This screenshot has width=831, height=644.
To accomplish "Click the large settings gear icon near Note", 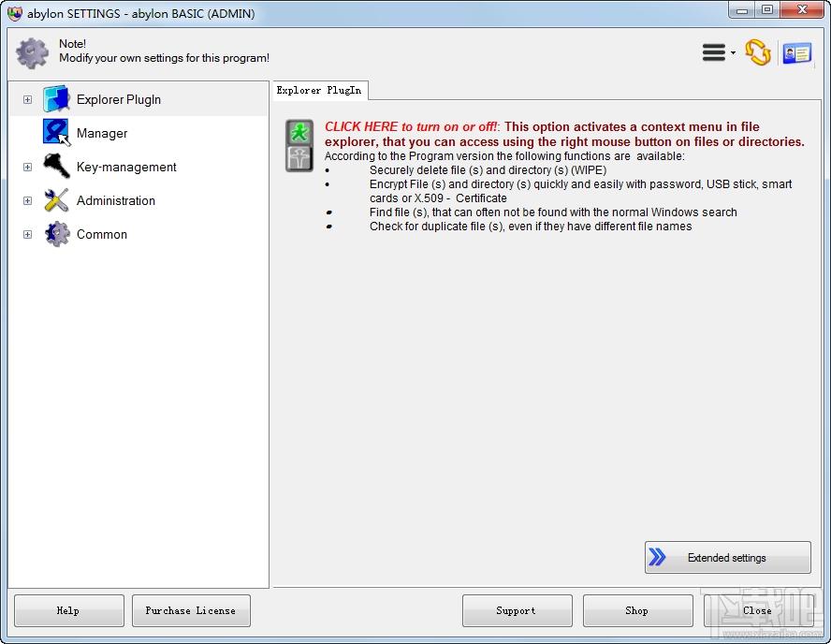I will click(x=33, y=53).
